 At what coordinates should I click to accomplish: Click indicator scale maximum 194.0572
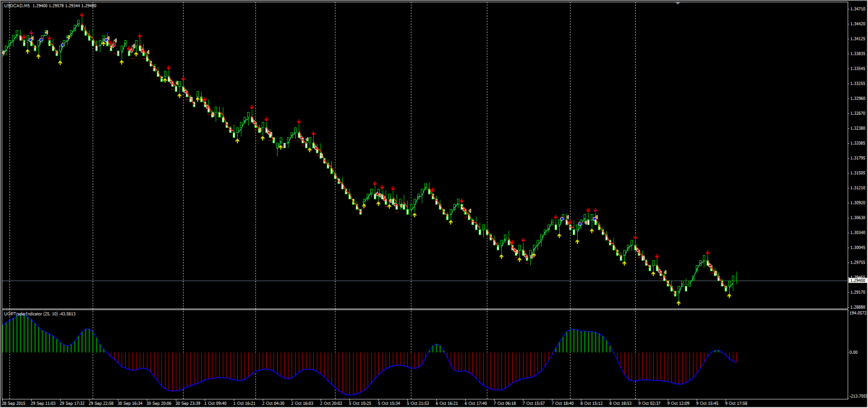click(x=858, y=313)
